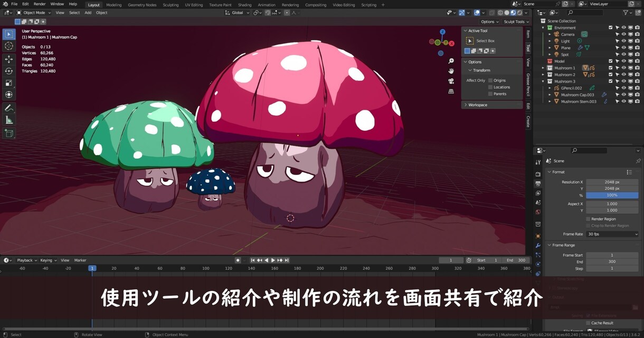This screenshot has width=644, height=338.
Task: Expand the Mushroom 1 collection in the outliner
Action: pyautogui.click(x=543, y=68)
